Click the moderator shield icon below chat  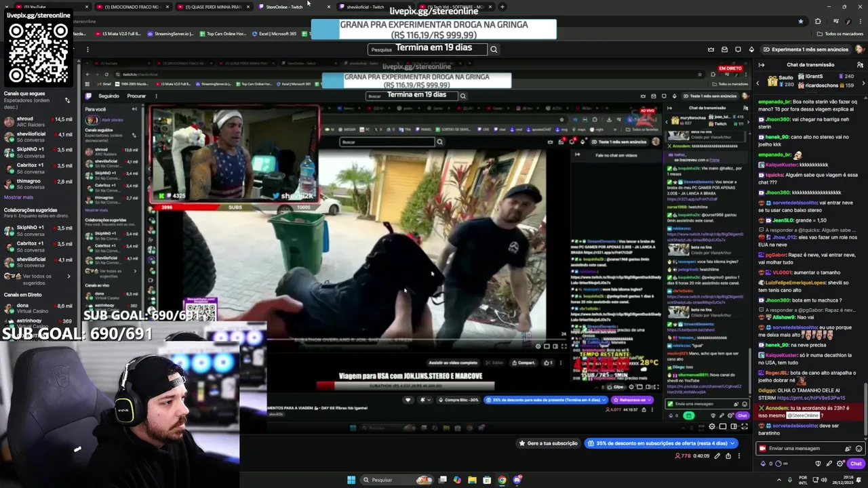coord(818,464)
